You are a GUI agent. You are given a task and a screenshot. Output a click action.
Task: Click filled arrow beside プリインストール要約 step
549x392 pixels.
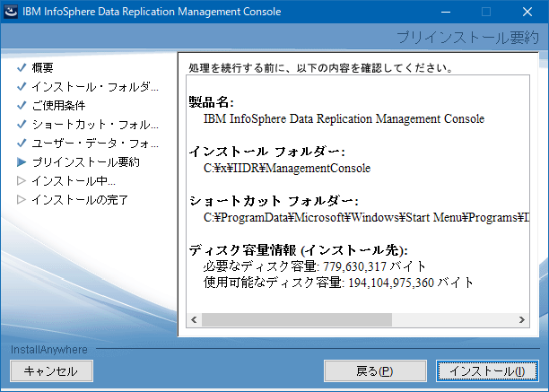click(x=22, y=161)
